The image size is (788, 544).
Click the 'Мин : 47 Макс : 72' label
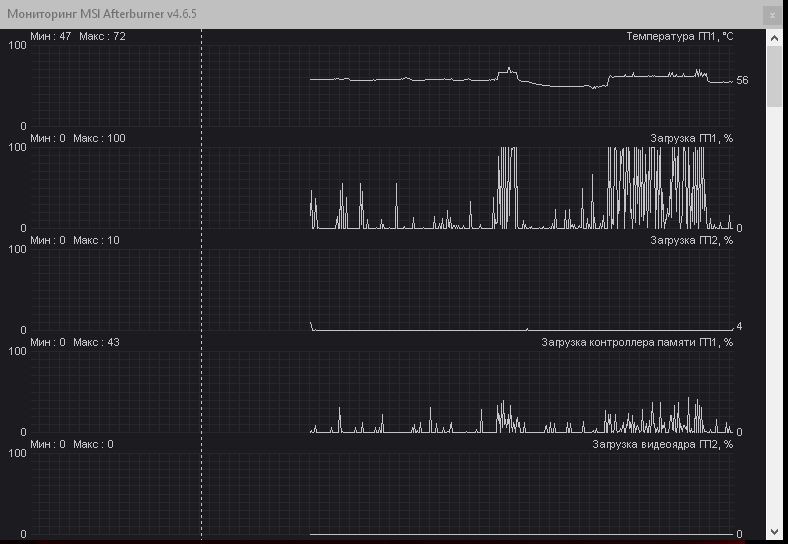(78, 36)
